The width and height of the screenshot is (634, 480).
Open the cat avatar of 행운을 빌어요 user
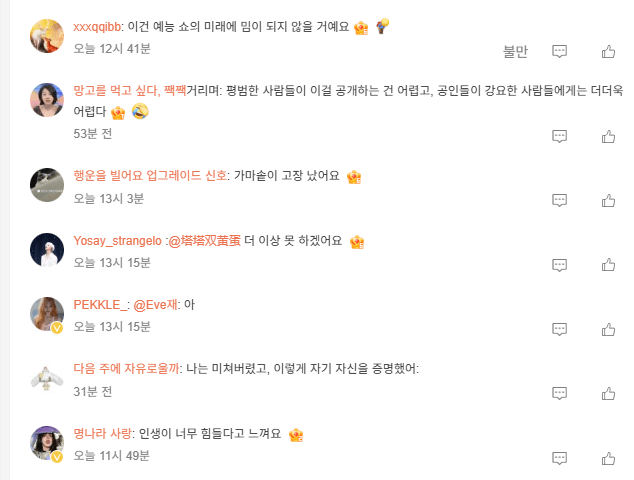pyautogui.click(x=47, y=186)
